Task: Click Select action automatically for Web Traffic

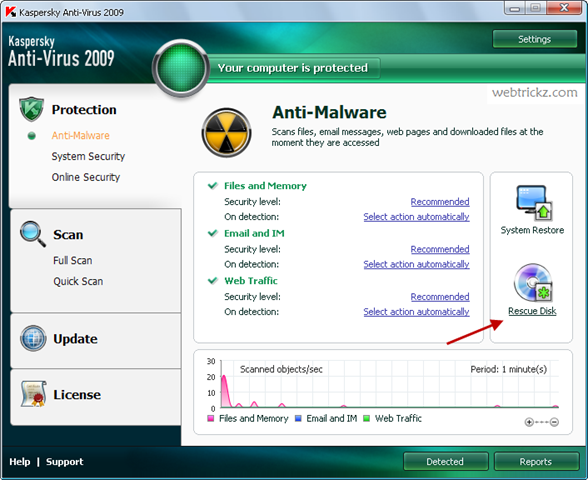Action: click(416, 312)
